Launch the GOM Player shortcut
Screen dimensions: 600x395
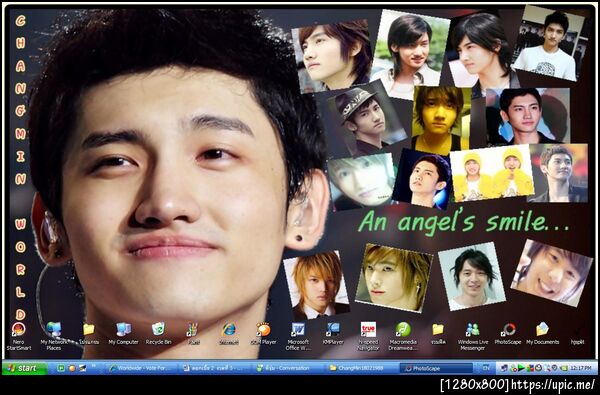[263, 334]
